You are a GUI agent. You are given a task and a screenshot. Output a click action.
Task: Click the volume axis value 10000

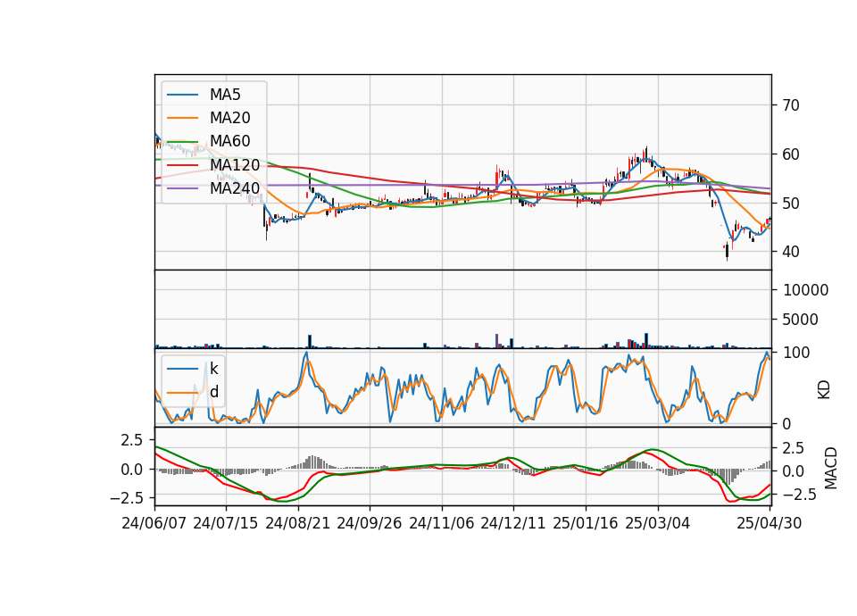point(805,290)
